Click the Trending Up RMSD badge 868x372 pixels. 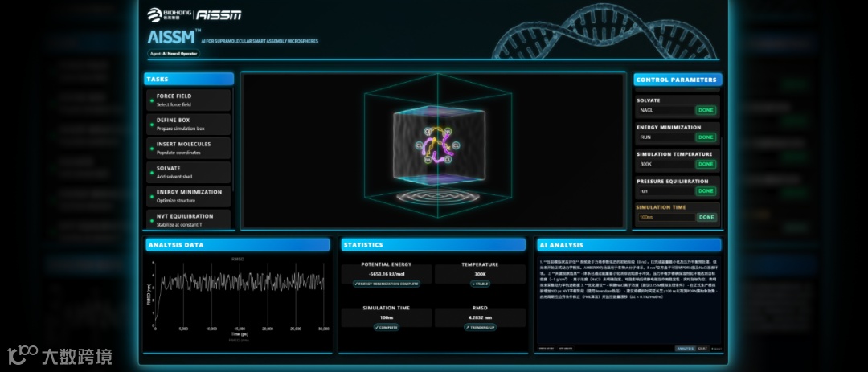480,327
